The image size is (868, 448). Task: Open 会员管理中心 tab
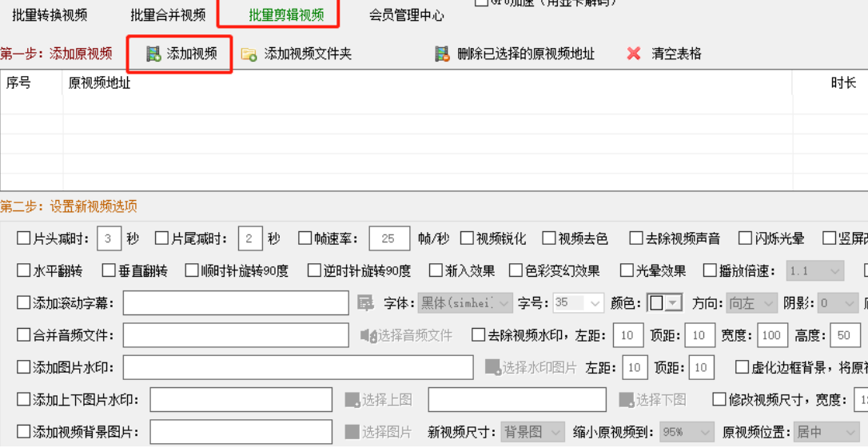click(x=406, y=15)
